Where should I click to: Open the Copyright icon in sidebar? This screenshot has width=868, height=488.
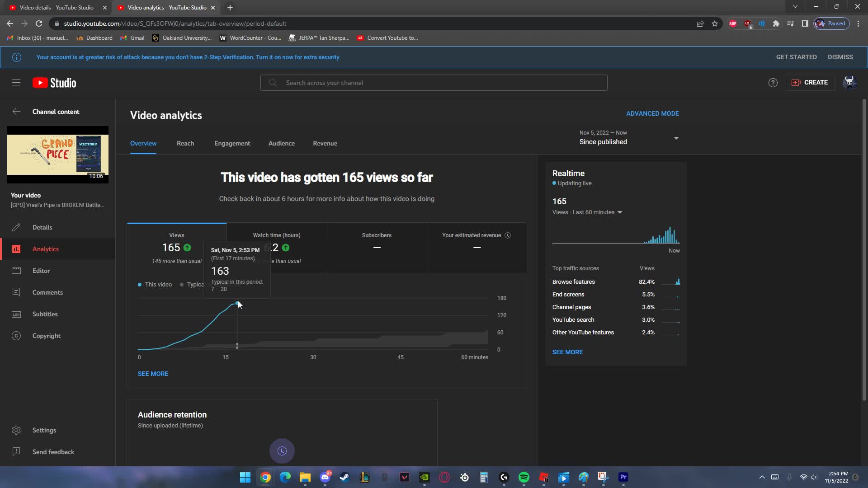[16, 336]
